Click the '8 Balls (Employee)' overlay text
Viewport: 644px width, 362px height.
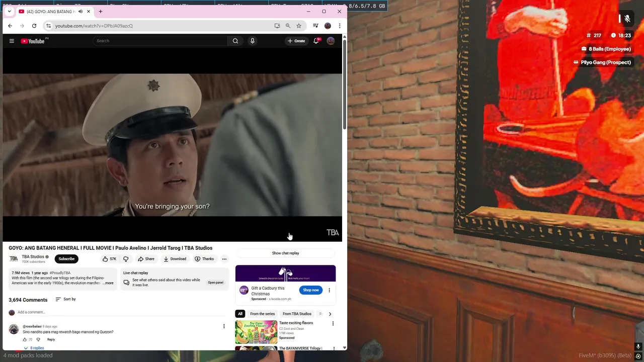[609, 49]
